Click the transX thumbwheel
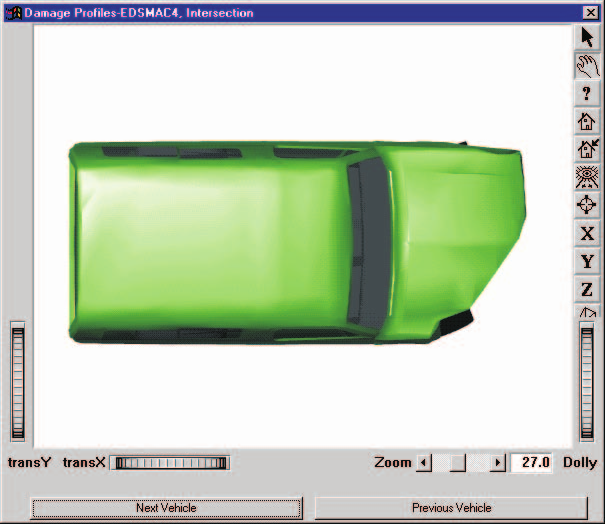The image size is (605, 524). [x=170, y=463]
